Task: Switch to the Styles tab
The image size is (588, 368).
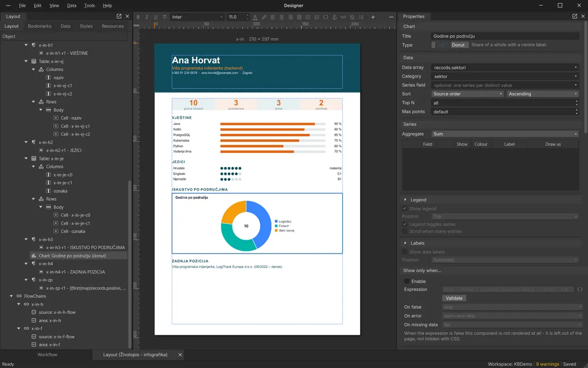Action: pyautogui.click(x=86, y=26)
